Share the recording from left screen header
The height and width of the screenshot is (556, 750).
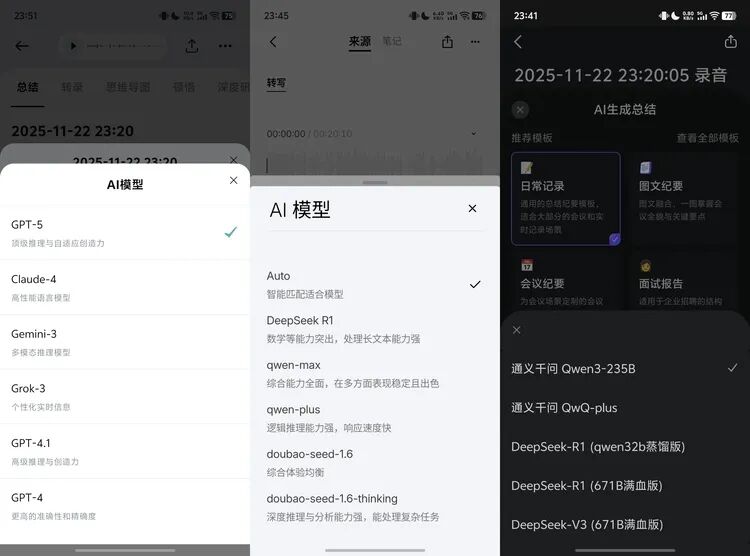(x=192, y=46)
